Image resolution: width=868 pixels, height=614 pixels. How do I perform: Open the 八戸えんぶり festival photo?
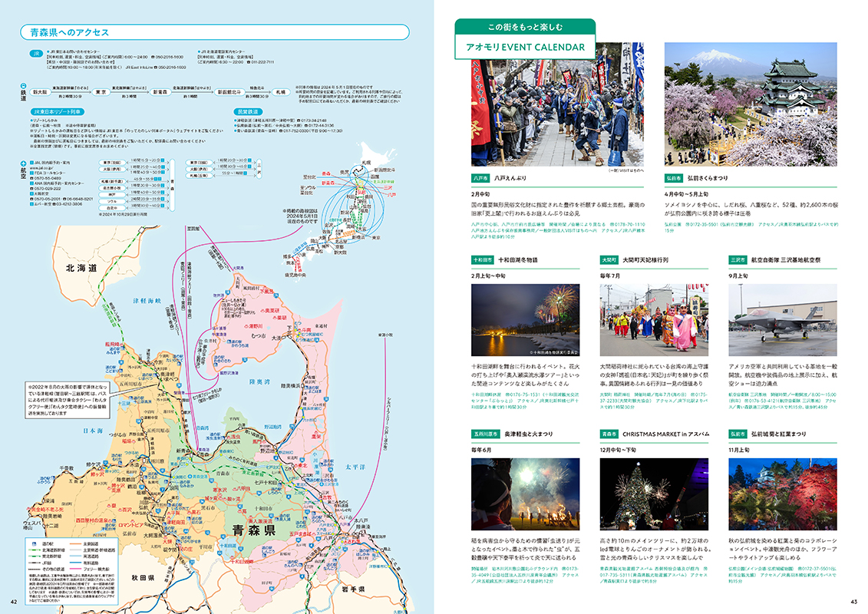(x=557, y=104)
